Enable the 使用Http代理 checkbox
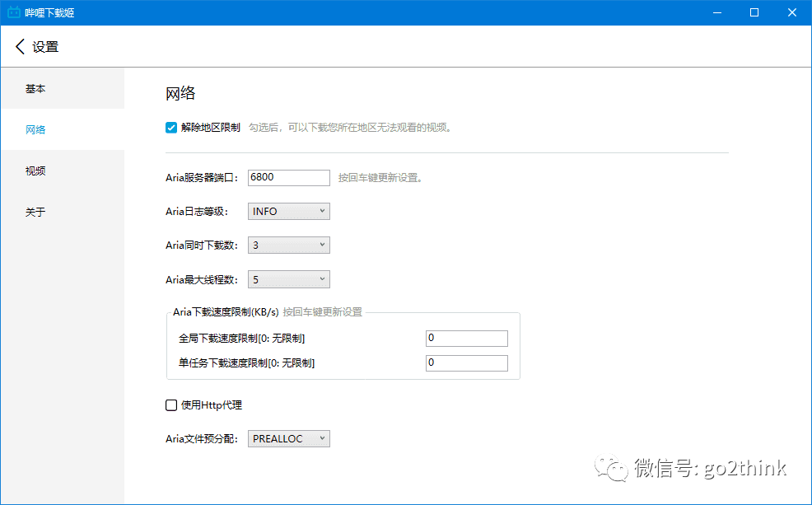 171,405
